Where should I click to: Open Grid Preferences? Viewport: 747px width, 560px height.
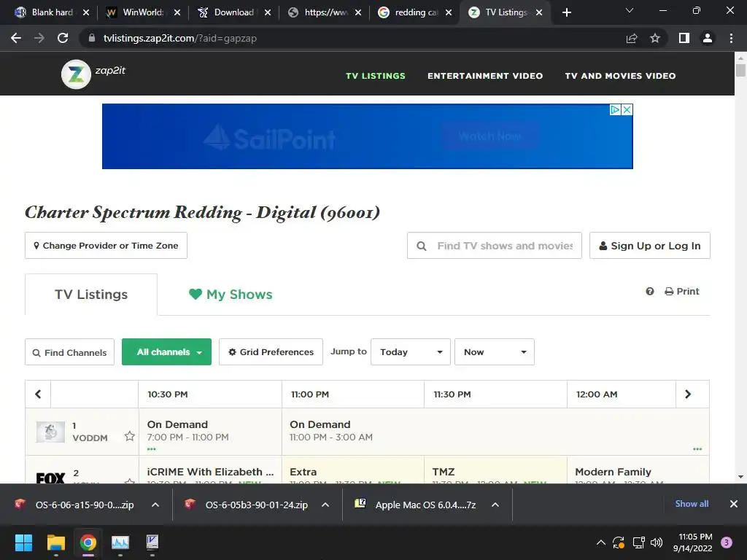click(x=271, y=352)
